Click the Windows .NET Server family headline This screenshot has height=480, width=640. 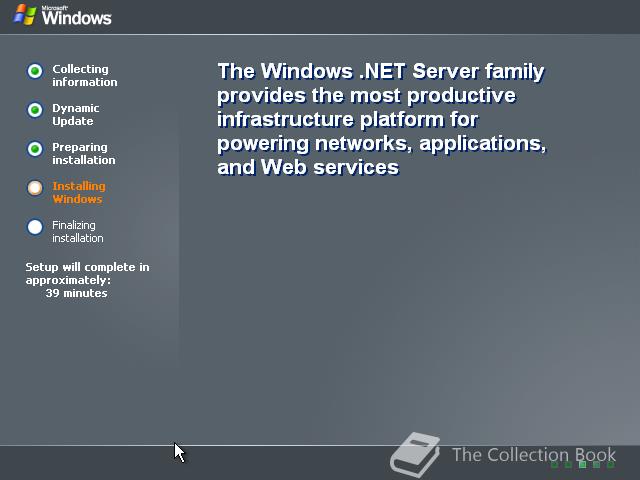coord(381,119)
